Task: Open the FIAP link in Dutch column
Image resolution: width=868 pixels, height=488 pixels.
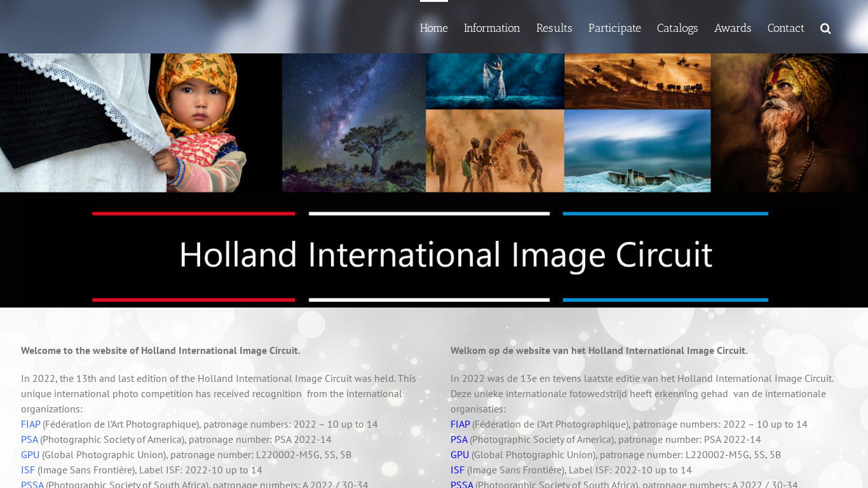Action: 460,424
